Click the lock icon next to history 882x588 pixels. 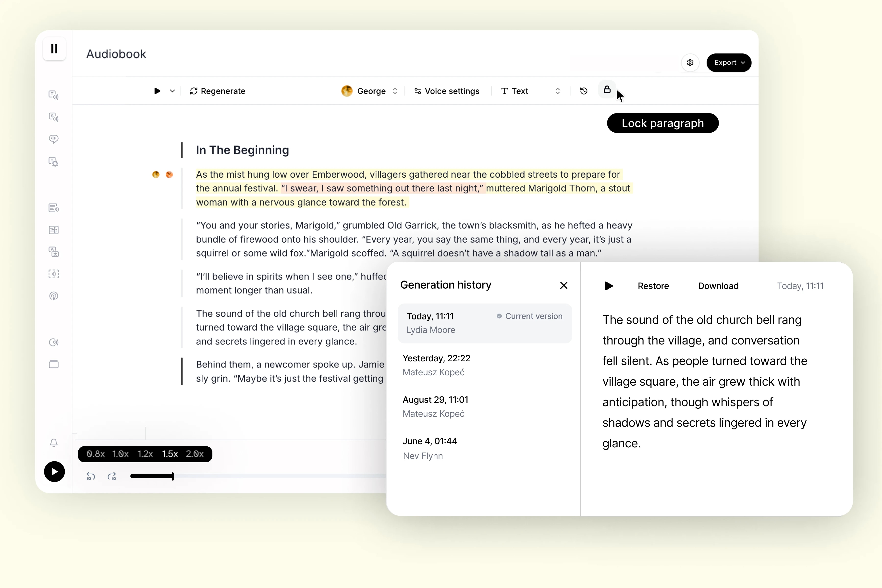pyautogui.click(x=607, y=90)
